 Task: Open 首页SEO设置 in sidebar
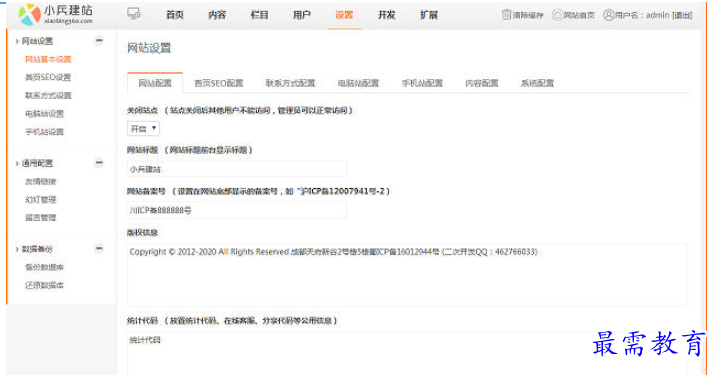[x=48, y=77]
